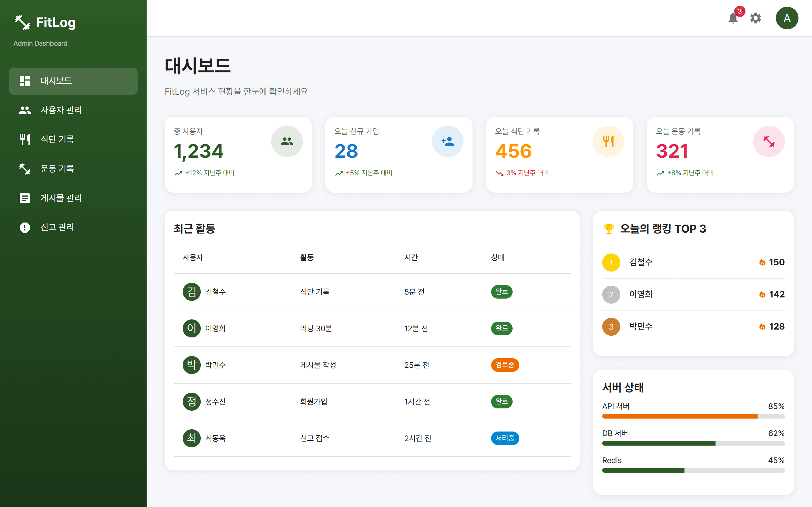This screenshot has height=507, width=812.
Task: Click the FitLog dumbbell logo icon
Action: tap(23, 23)
